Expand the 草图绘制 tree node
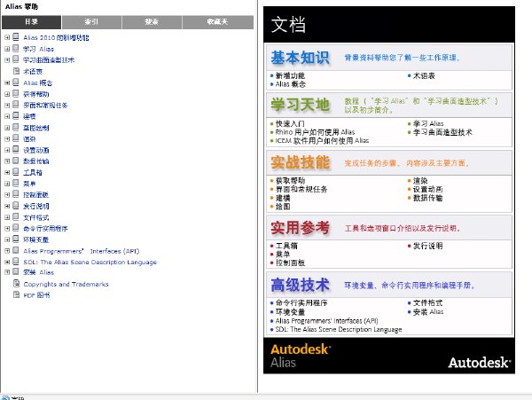The height and width of the screenshot is (400, 532). [x=7, y=128]
